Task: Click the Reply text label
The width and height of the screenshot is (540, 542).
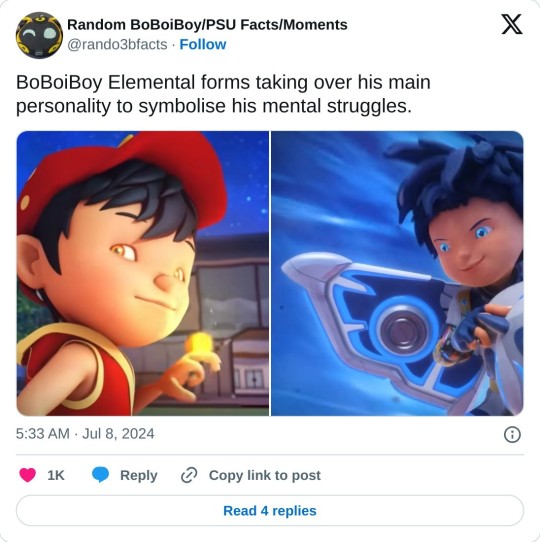Action: tap(139, 476)
